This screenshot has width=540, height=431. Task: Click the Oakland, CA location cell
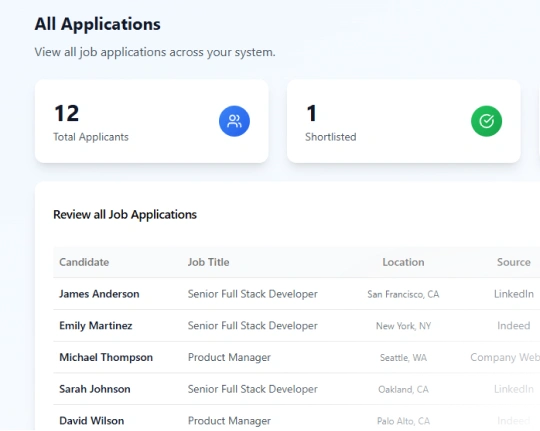[403, 389]
